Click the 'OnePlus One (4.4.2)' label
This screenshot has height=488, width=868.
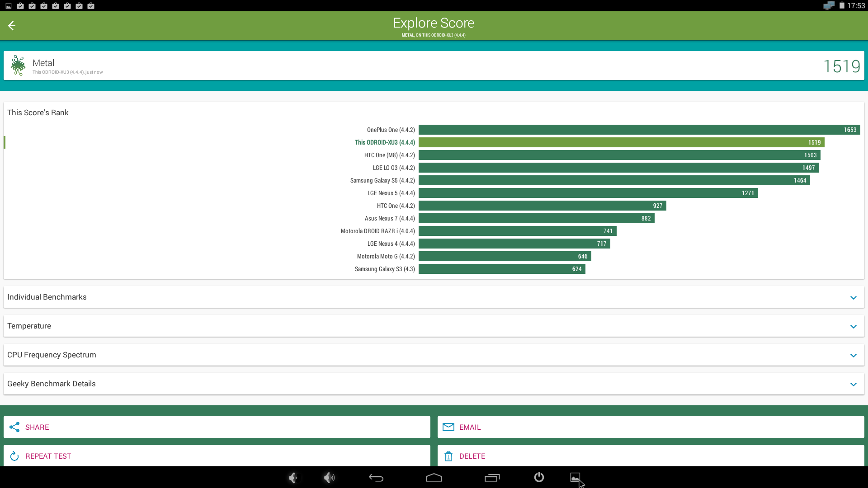[391, 130]
